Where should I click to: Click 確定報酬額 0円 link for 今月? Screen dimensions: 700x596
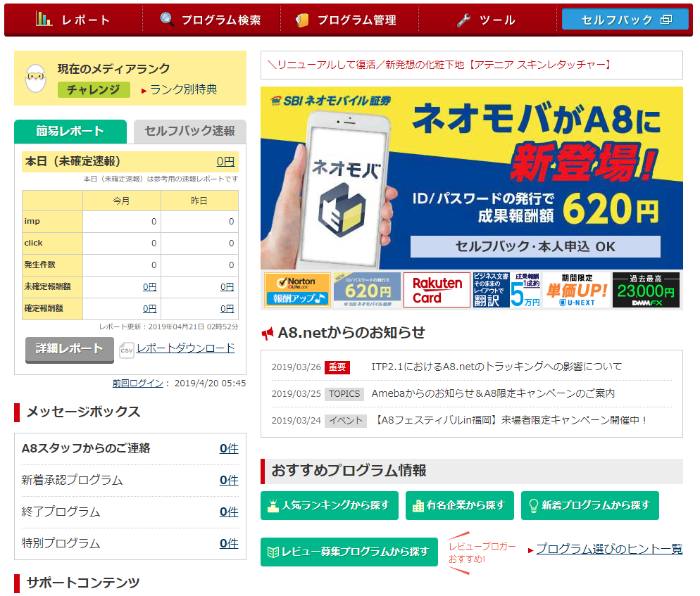149,309
